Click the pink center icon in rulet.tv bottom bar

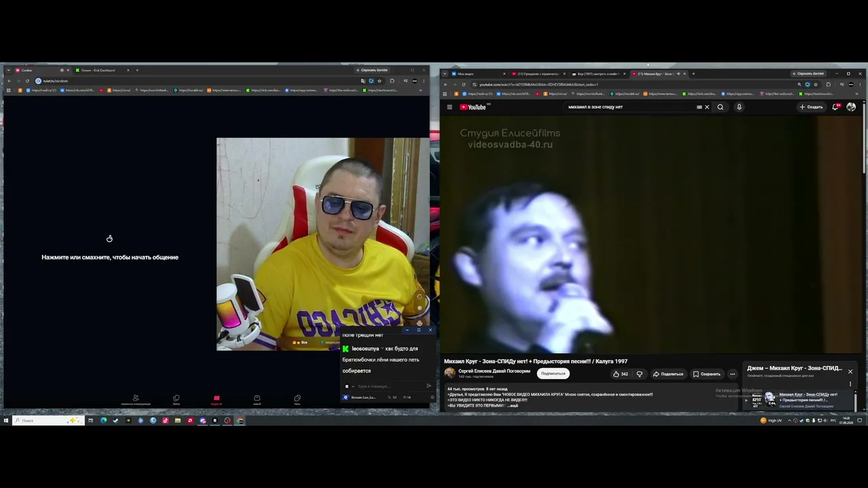tap(216, 399)
